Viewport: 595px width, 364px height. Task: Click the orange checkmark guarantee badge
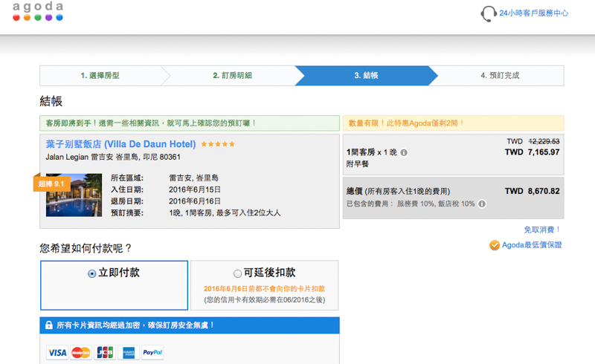point(495,245)
